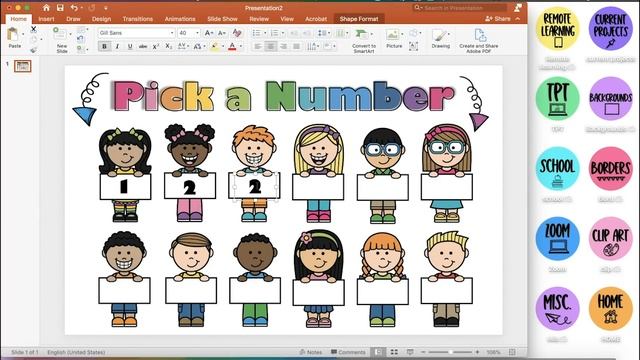Image resolution: width=640 pixels, height=360 pixels.
Task: Save the presentation with the floppy icon
Action: [60, 8]
